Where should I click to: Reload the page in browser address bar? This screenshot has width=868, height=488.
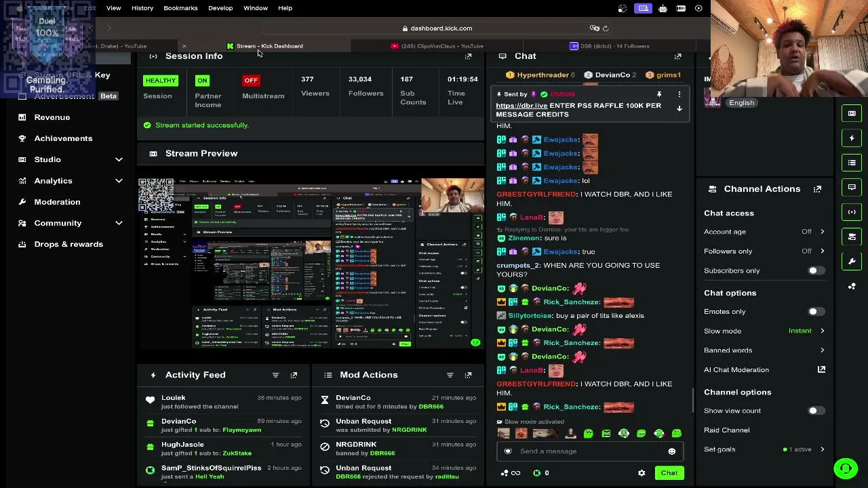(606, 28)
